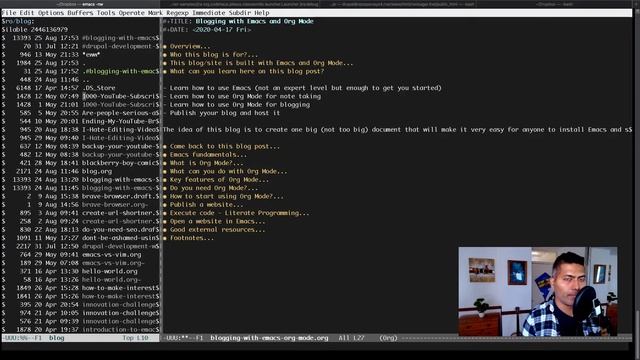Click the $ro/blog: directory header
The height and width of the screenshot is (360, 640).
coord(18,21)
